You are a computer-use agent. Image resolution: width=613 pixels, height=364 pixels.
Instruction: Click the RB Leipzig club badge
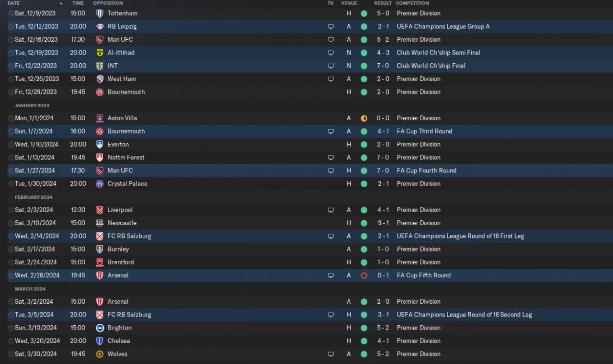point(100,26)
